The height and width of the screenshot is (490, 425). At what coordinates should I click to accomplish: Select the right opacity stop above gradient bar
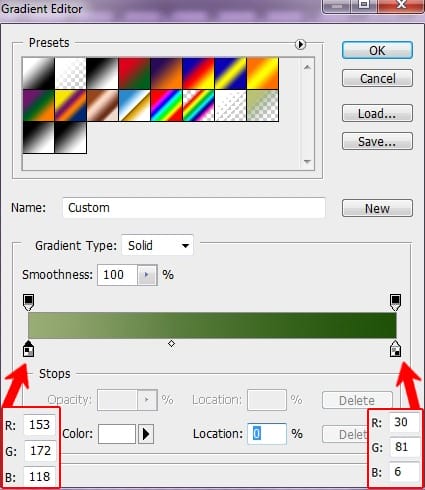395,302
